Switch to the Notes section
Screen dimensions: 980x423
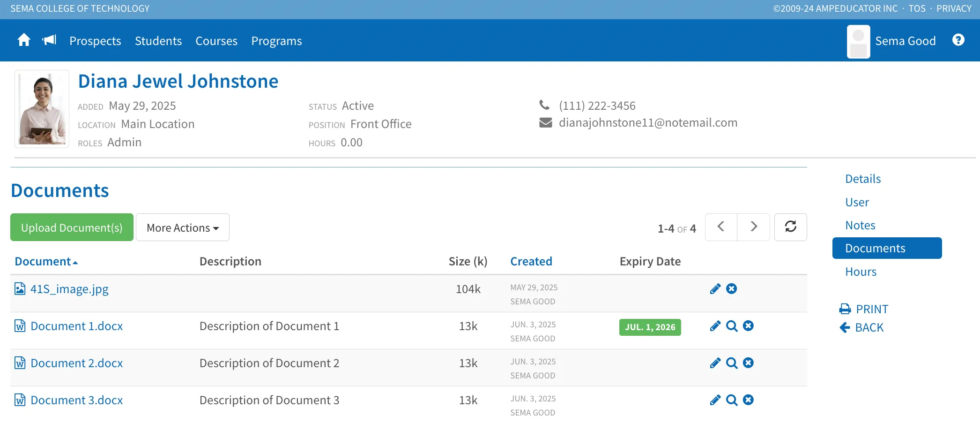coord(860,226)
